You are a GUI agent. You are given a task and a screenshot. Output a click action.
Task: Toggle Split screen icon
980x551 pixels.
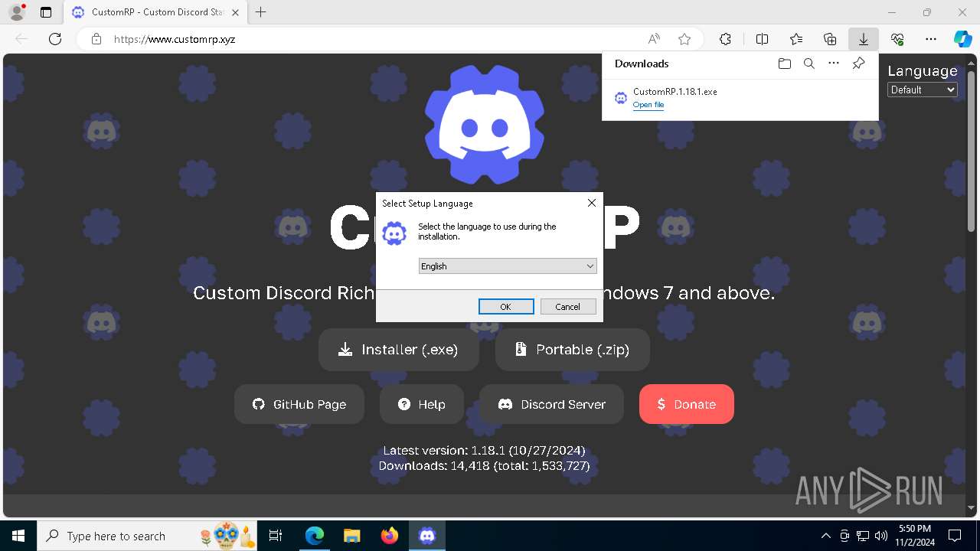tap(762, 39)
